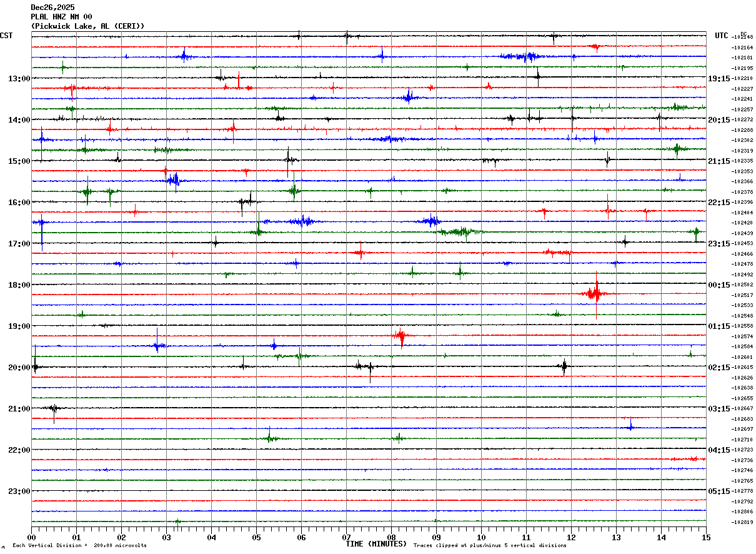Click the '18:00' CST hour label

click(19, 285)
